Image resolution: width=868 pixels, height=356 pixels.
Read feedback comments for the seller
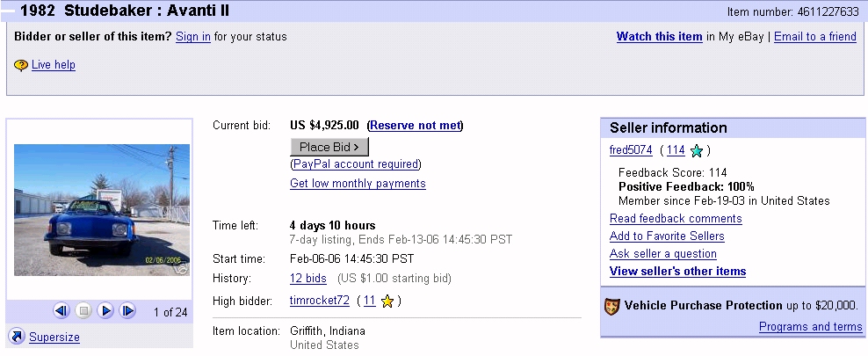point(676,219)
